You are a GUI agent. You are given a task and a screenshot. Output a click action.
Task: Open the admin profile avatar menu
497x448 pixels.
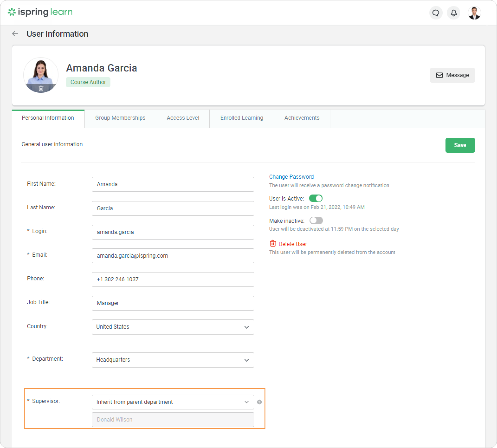tap(474, 13)
